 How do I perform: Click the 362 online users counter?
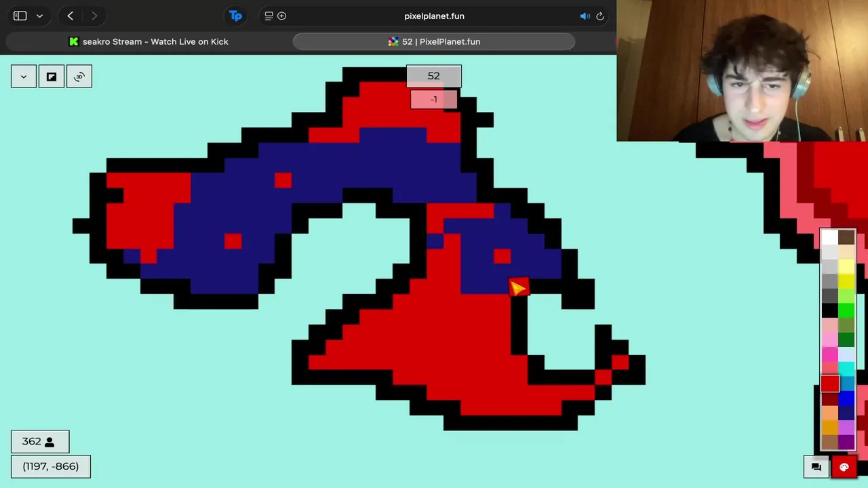click(40, 442)
